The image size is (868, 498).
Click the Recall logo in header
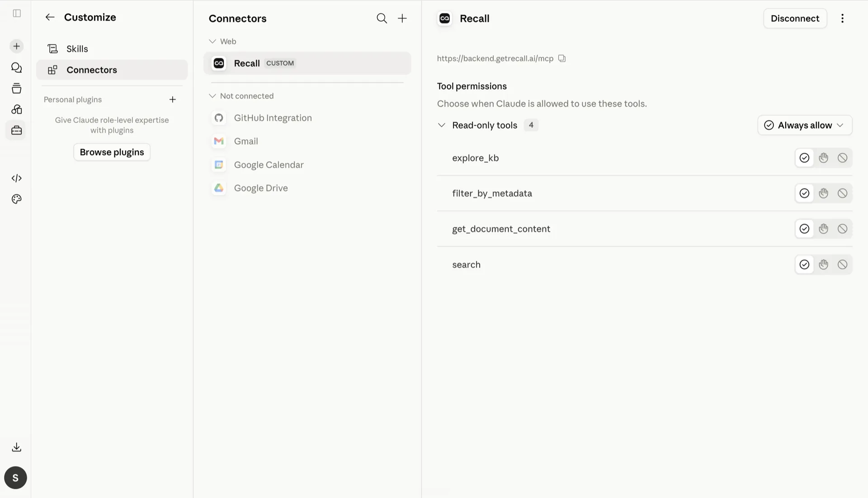pyautogui.click(x=444, y=19)
